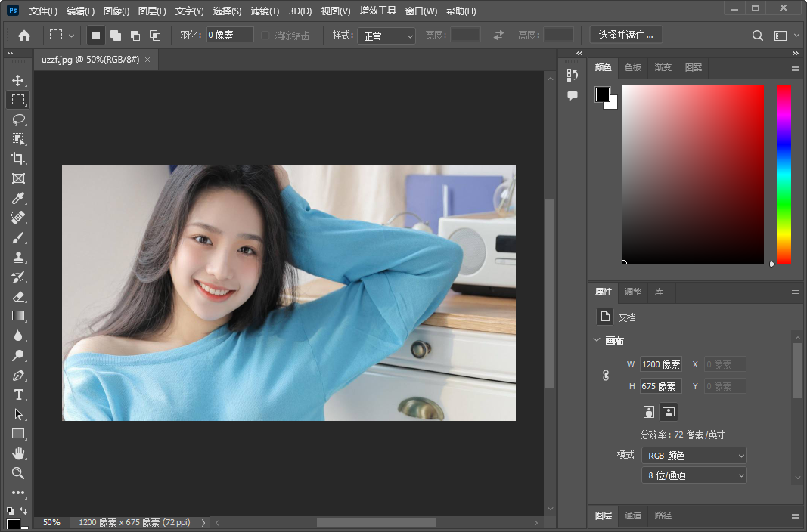Select the Frame tool
The width and height of the screenshot is (807, 532).
pyautogui.click(x=18, y=178)
